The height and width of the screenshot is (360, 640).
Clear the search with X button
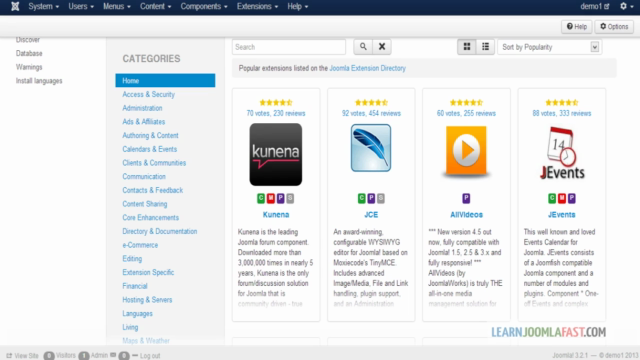pos(382,47)
